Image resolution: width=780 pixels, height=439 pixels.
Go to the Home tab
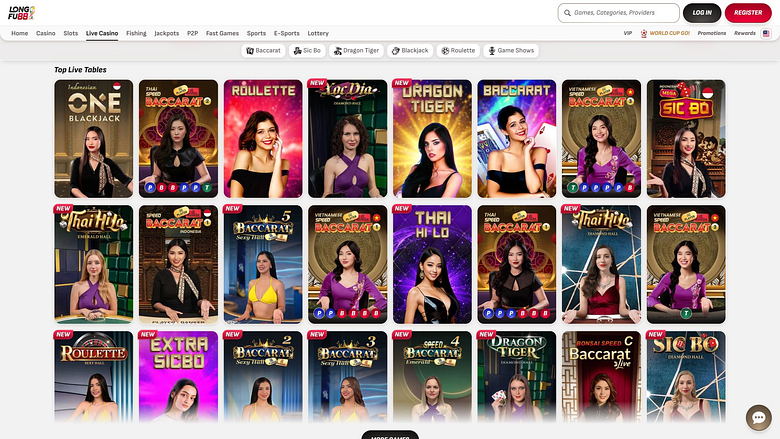pyautogui.click(x=19, y=33)
